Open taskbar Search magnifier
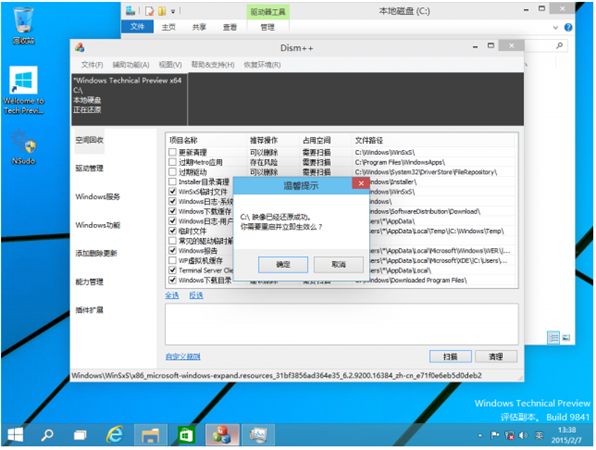The width and height of the screenshot is (596, 450). coord(47,434)
